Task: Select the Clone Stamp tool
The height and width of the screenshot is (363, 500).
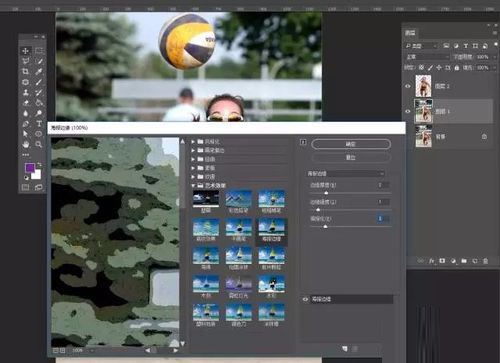Action: (x=25, y=92)
